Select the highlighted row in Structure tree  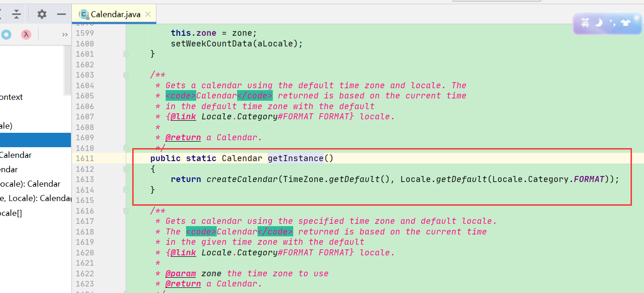coord(35,140)
